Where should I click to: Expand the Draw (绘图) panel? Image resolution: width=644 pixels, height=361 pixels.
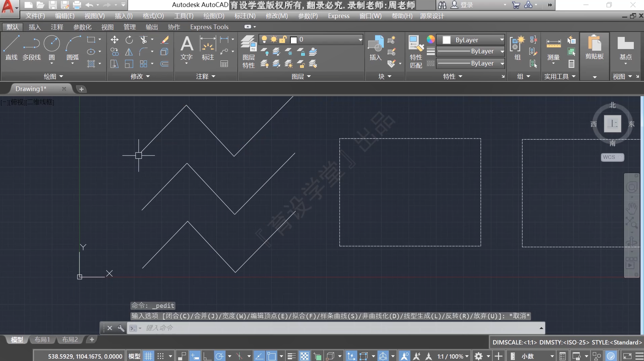pyautogui.click(x=54, y=76)
